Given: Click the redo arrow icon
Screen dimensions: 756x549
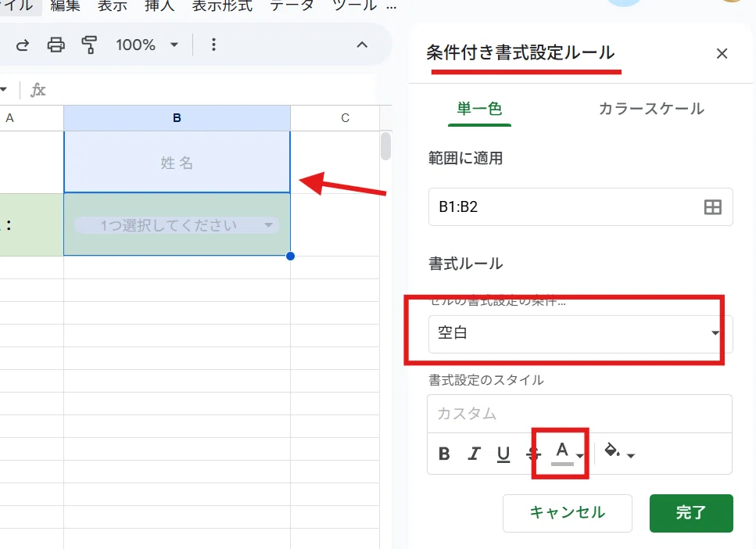Looking at the screenshot, I should tap(23, 45).
